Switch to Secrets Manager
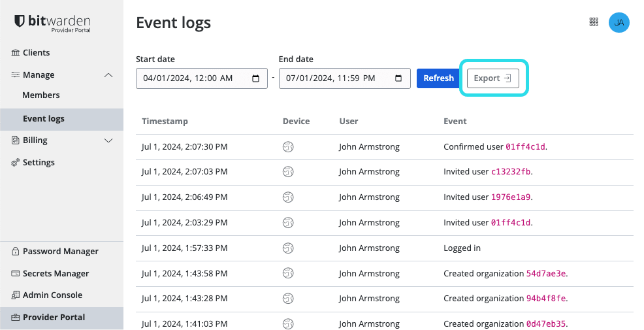 coord(56,273)
